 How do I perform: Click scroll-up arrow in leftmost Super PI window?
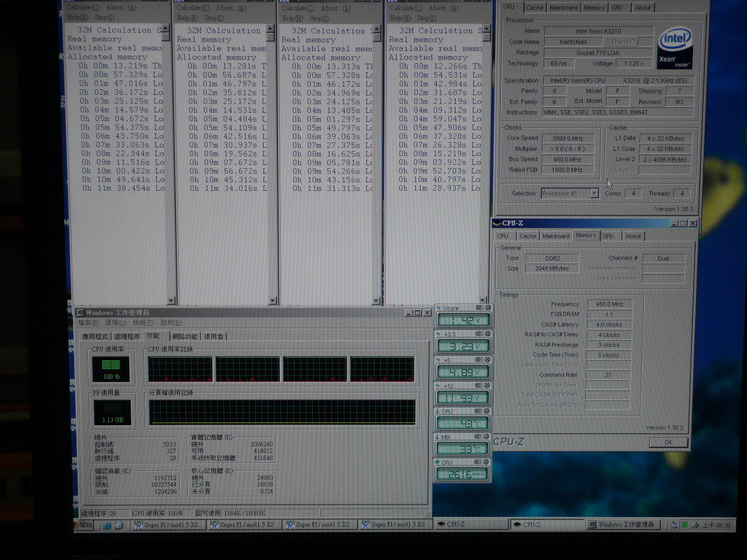[166, 29]
